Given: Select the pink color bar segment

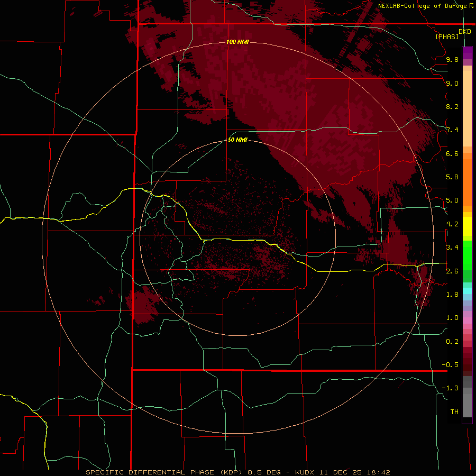Looking at the screenshot, I should [467, 321].
